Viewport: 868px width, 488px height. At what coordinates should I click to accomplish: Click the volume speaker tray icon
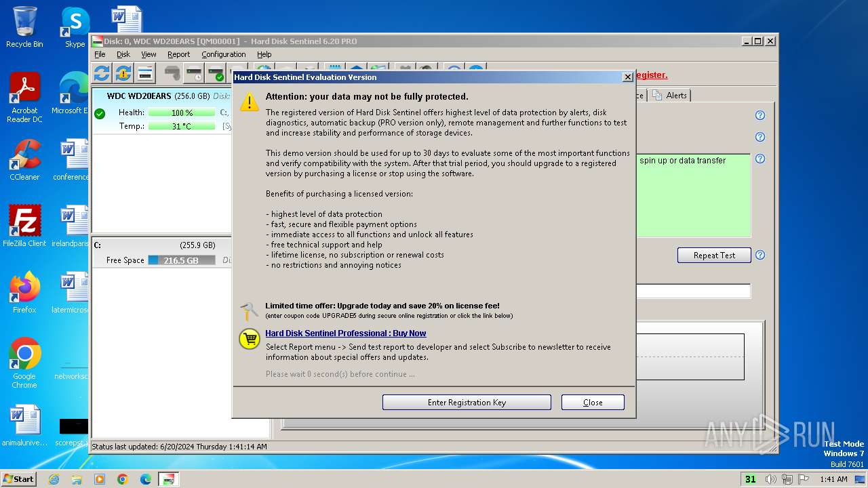point(772,479)
